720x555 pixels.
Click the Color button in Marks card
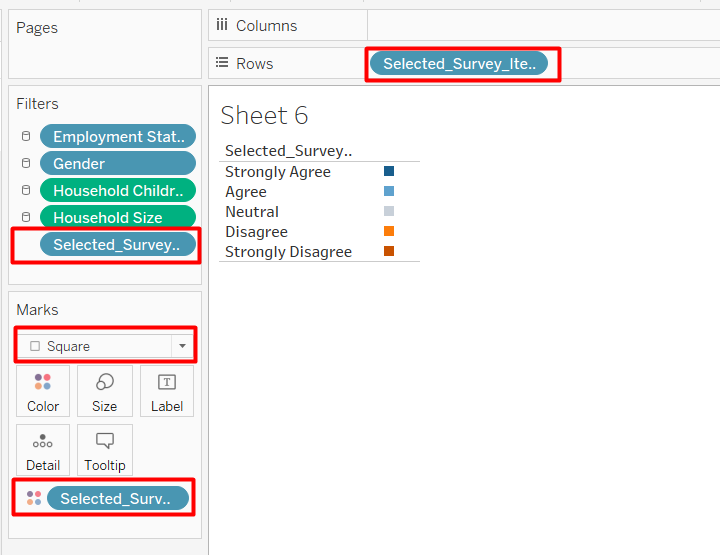(x=43, y=391)
